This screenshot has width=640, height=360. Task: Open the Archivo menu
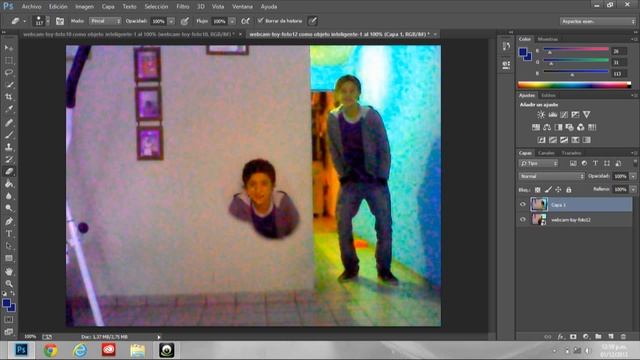coord(31,7)
